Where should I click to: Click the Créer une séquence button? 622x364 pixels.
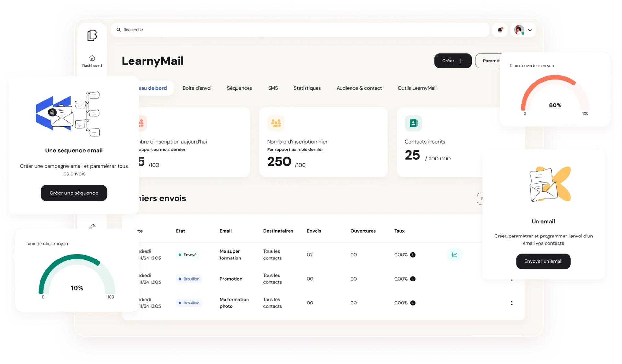point(74,193)
